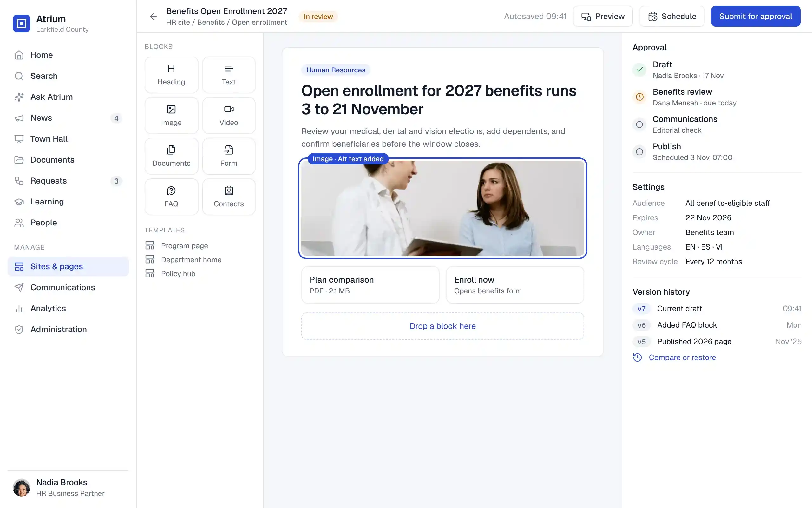The image size is (812, 508).
Task: Insert a Contacts block
Action: coord(228,197)
